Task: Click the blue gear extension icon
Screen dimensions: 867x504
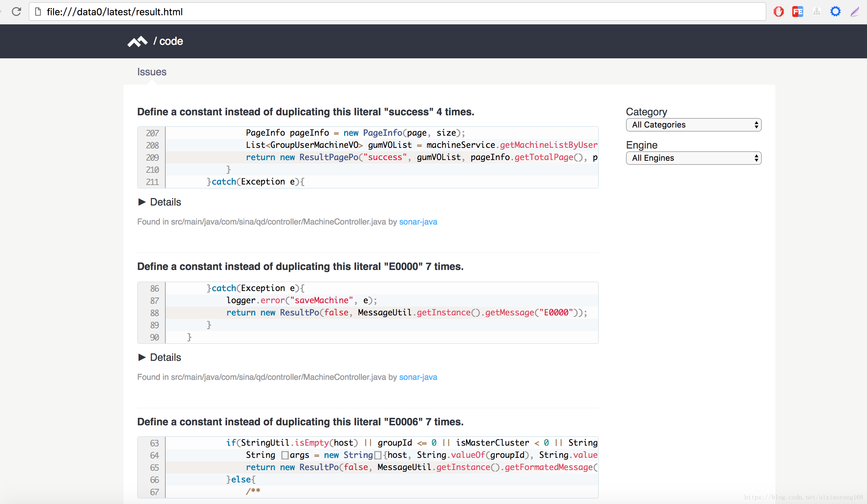Action: click(835, 12)
